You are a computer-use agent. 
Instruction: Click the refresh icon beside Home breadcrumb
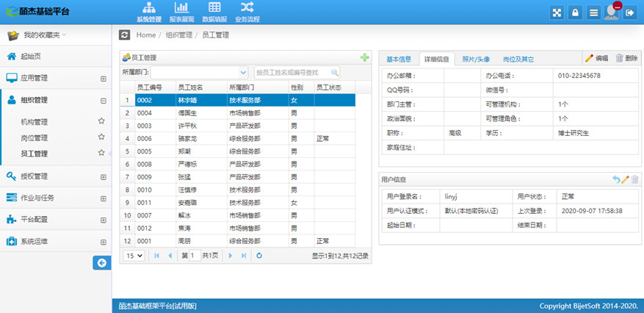(x=125, y=35)
